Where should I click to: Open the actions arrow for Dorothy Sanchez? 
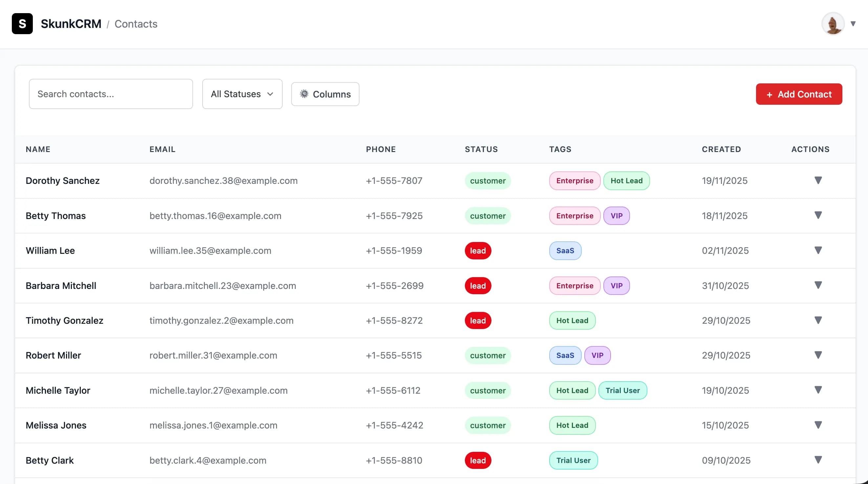click(819, 181)
